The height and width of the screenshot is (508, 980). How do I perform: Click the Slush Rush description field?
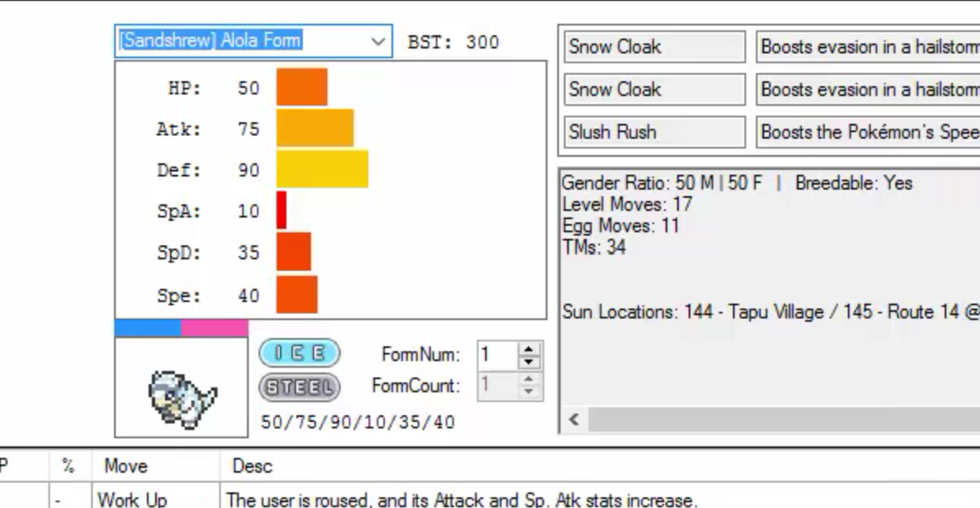(x=868, y=132)
